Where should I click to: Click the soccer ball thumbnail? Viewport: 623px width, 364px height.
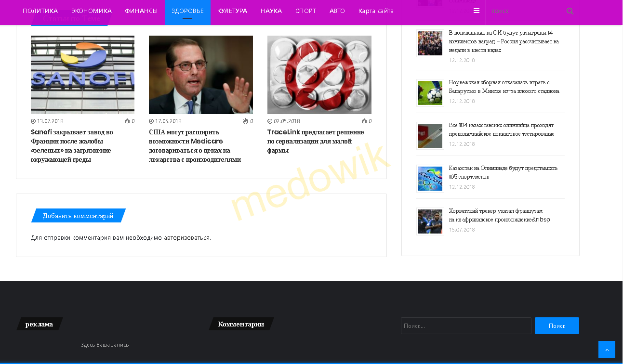(430, 93)
